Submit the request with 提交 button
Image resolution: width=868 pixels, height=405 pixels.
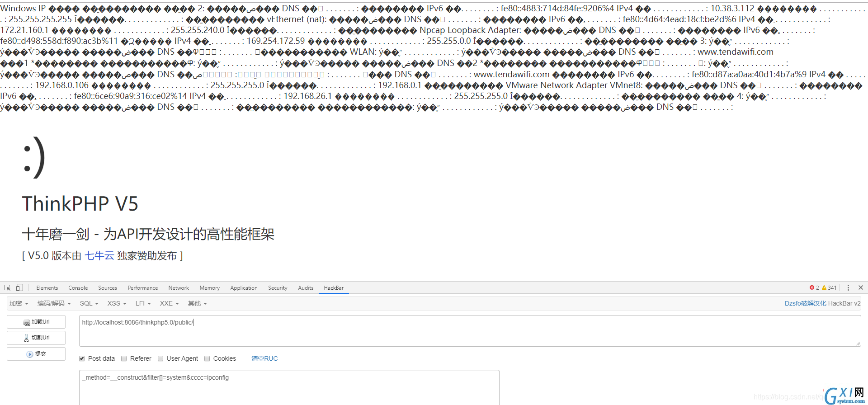(x=36, y=354)
